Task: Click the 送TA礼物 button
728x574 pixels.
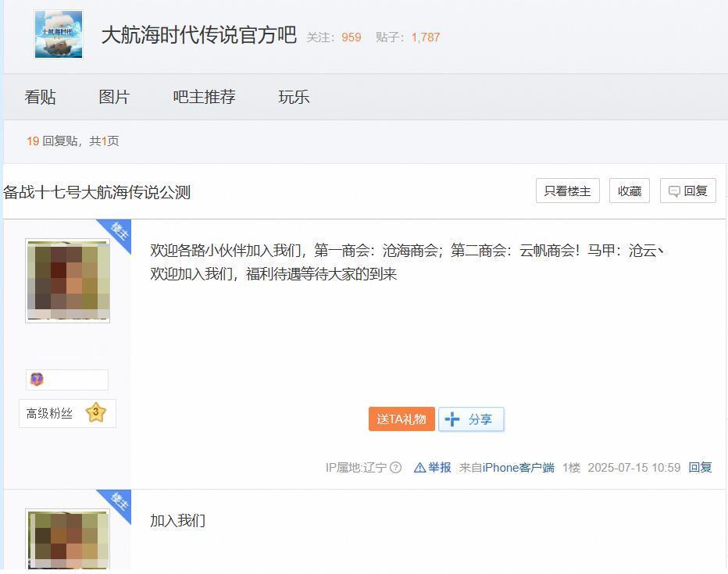Action: [401, 419]
